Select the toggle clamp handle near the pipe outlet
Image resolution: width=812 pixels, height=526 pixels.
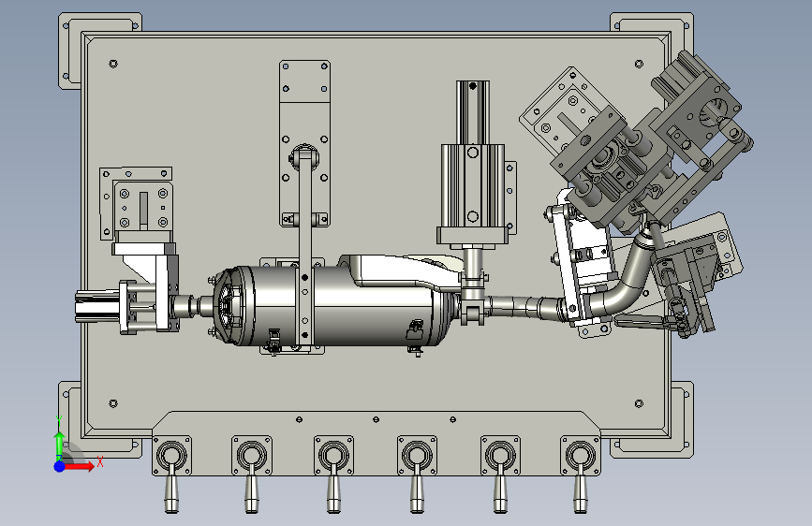click(642, 323)
